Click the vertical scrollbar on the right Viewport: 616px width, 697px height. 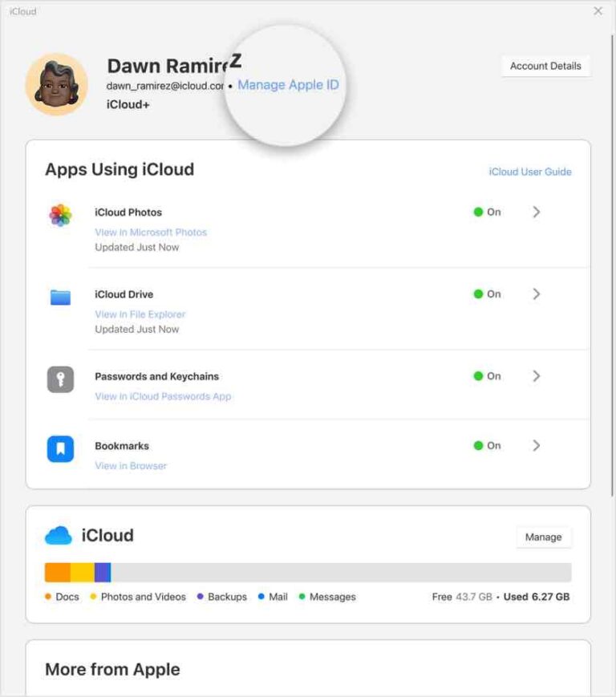click(612, 265)
